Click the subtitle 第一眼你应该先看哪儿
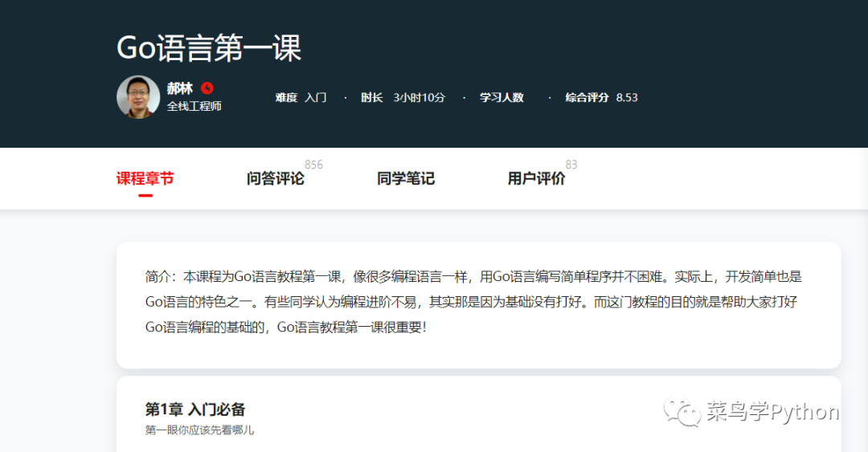868x452 pixels. tap(199, 430)
